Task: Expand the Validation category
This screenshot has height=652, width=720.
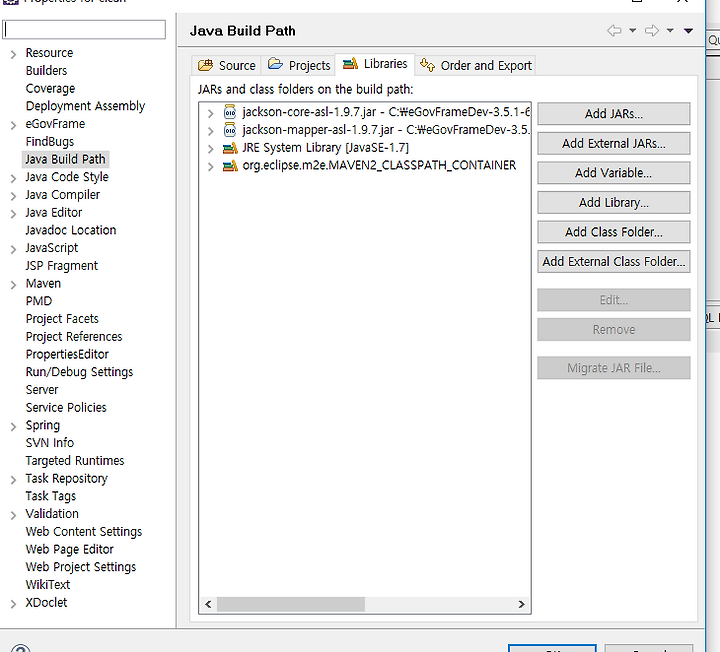Action: pyautogui.click(x=13, y=515)
